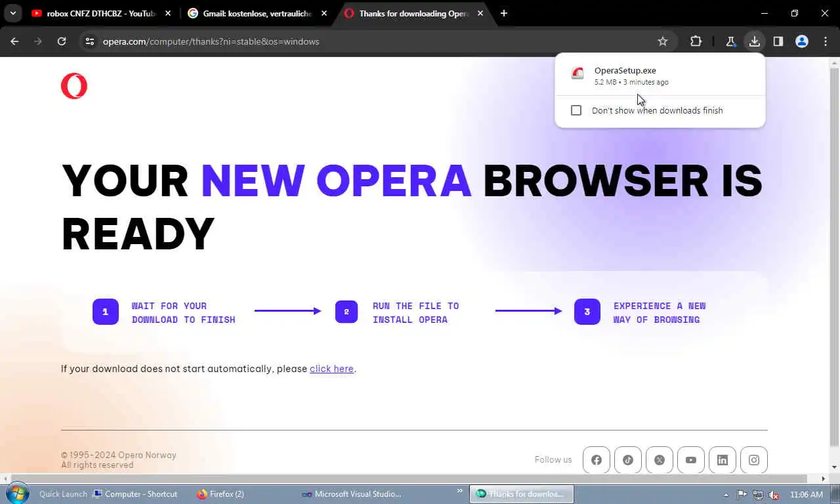Click the scroll up arrow of vertical scrollbar
This screenshot has height=504, width=840.
click(x=834, y=63)
